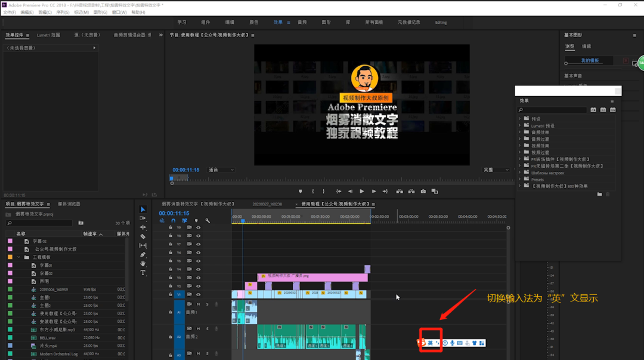Viewport: 644px width, 360px height.
Task: Toggle V3 track visibility eye
Action: pos(199,278)
